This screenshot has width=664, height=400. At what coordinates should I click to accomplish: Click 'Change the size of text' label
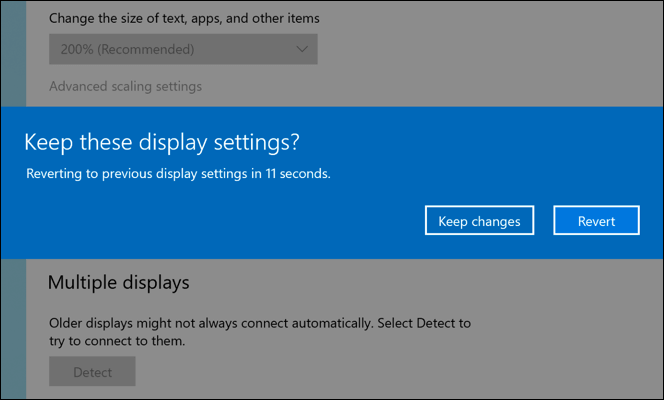[190, 18]
